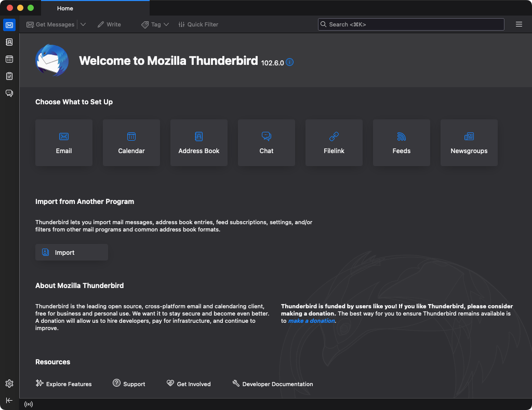Click the About Mozilla Thunderbird heading
The image size is (532, 410).
coord(79,285)
